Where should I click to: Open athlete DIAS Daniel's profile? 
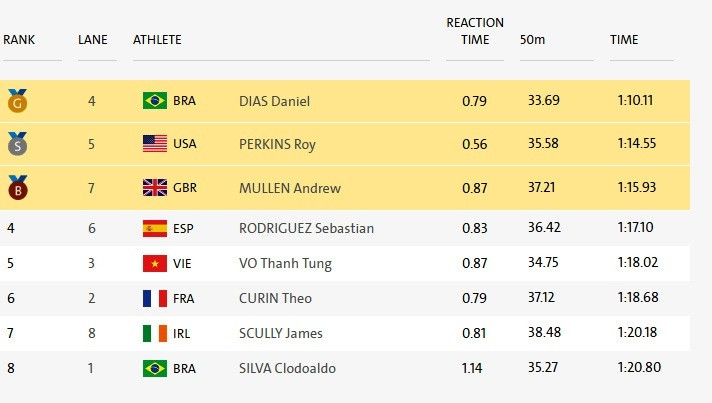point(274,101)
